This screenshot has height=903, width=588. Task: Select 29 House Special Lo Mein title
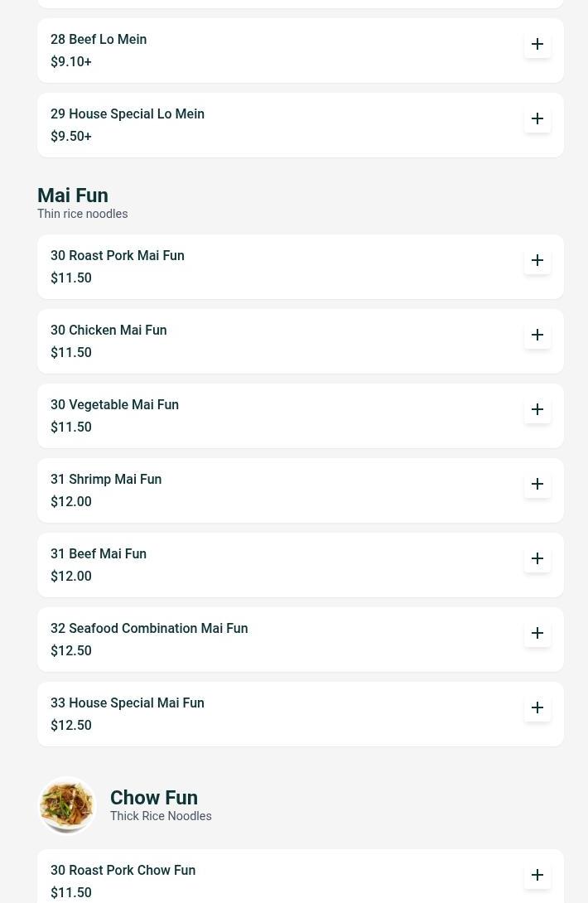[x=128, y=113]
